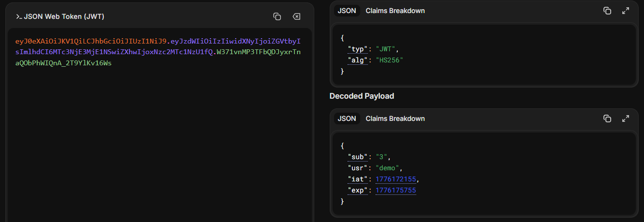The image size is (644, 222).
Task: Click the iat timestamp value 1776172155
Action: coord(395,179)
